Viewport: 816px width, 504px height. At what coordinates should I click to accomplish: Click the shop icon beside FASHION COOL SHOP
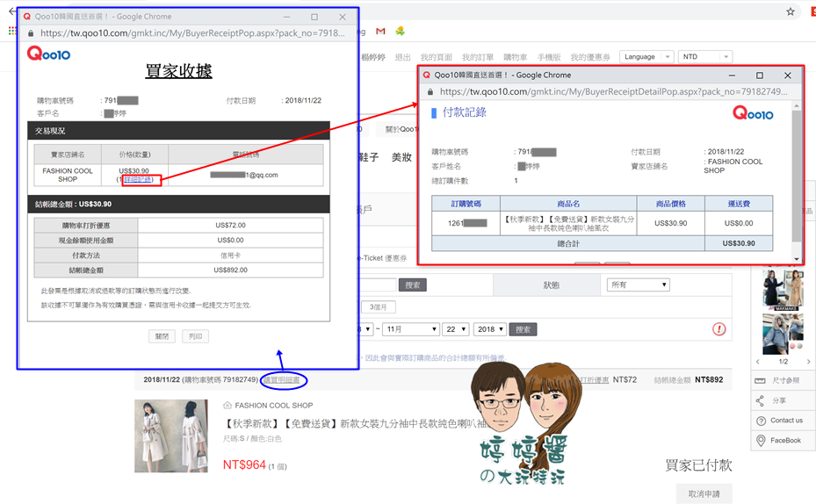(x=227, y=405)
